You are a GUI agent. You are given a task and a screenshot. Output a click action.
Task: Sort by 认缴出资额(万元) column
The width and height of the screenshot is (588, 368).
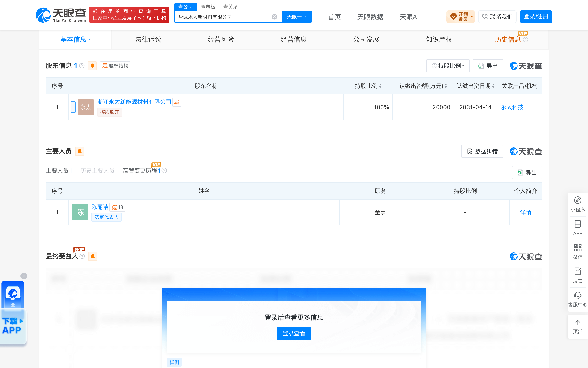pos(446,86)
